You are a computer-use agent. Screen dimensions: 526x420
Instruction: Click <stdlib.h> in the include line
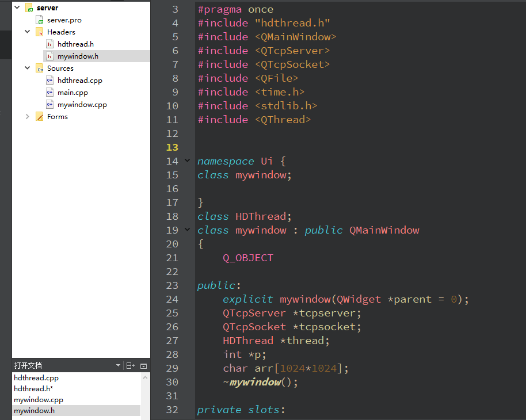click(x=286, y=106)
